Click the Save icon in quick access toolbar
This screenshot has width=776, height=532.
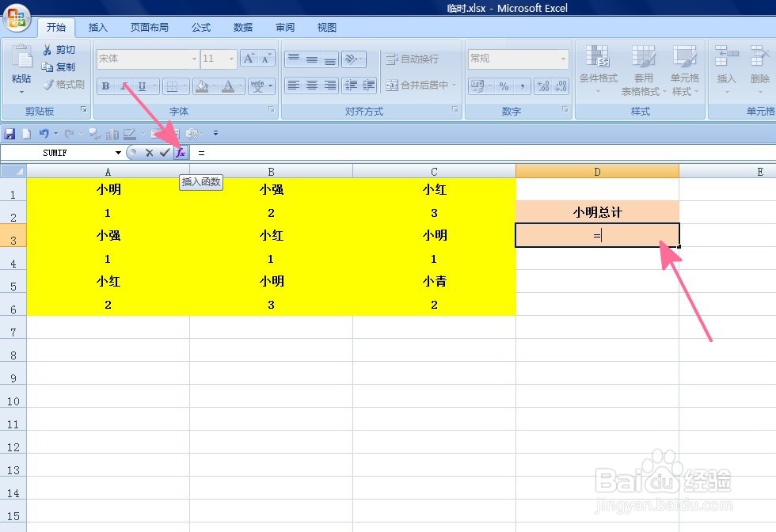pyautogui.click(x=10, y=133)
